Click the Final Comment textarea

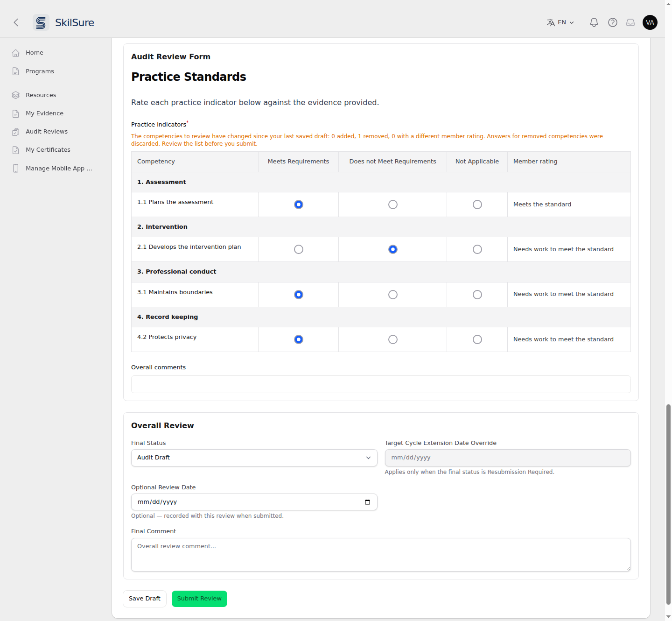tap(381, 555)
